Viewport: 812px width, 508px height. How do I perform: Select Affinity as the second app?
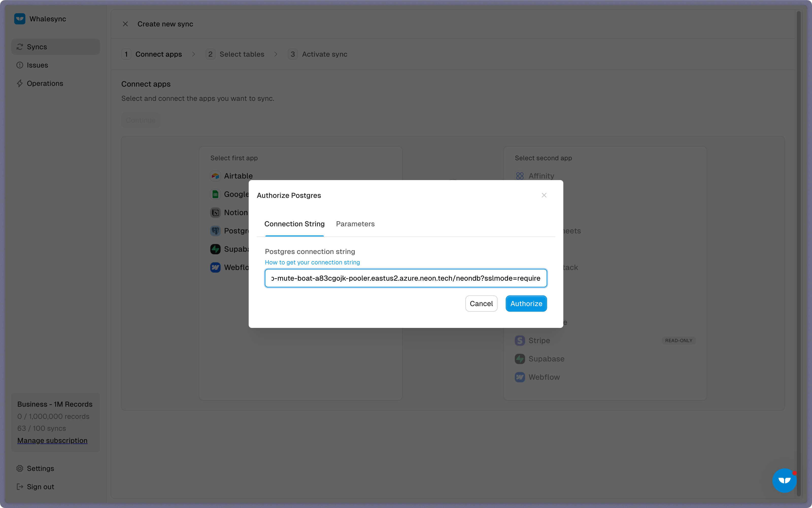point(534,176)
